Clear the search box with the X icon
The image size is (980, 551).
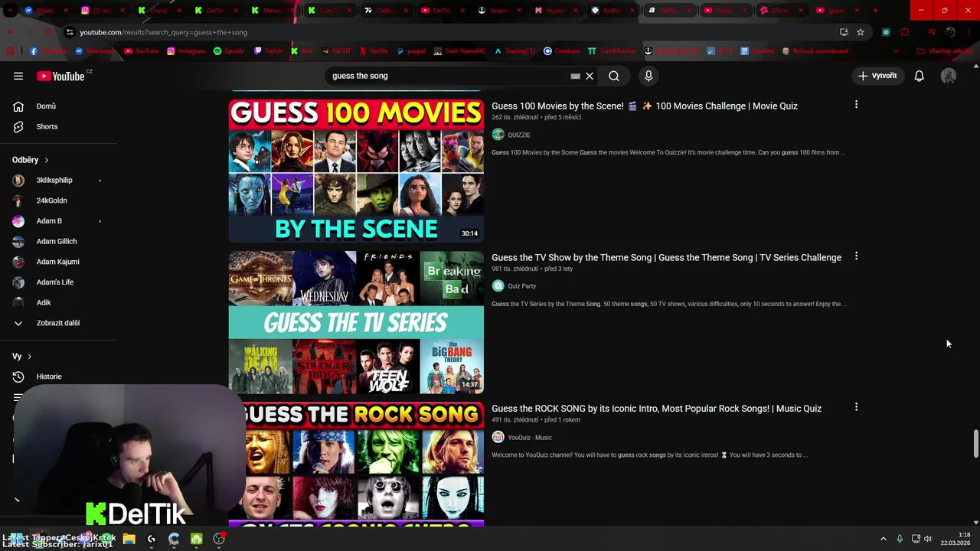(x=590, y=76)
